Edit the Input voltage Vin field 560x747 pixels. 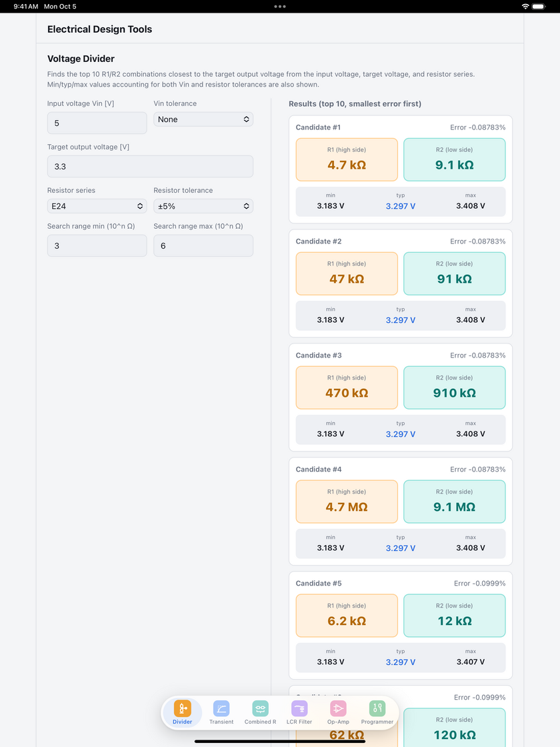tap(97, 123)
